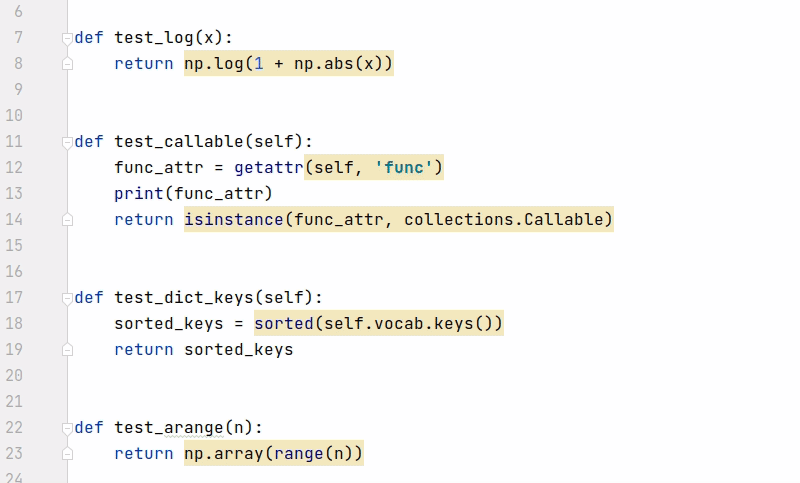Screen dimensions: 800x483
Task: Click the getattr function call
Action: [269, 168]
